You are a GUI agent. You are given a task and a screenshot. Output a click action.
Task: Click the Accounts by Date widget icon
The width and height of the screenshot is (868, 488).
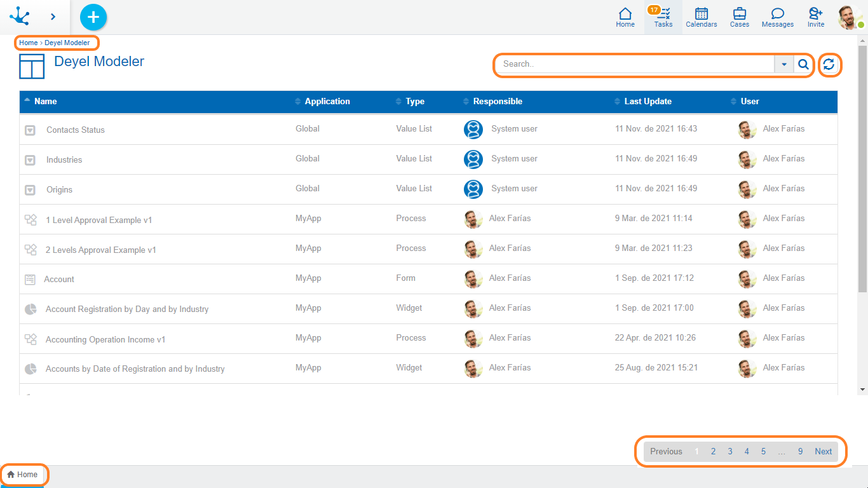(30, 369)
